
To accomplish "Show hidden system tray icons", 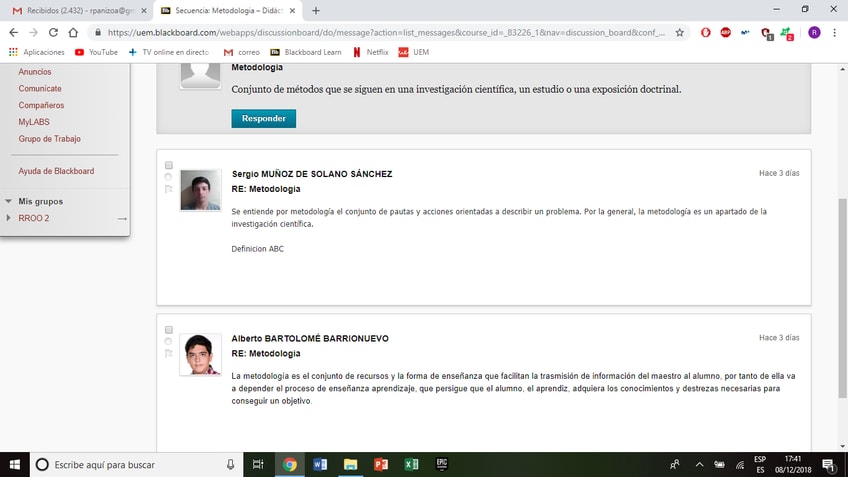I will click(x=699, y=465).
